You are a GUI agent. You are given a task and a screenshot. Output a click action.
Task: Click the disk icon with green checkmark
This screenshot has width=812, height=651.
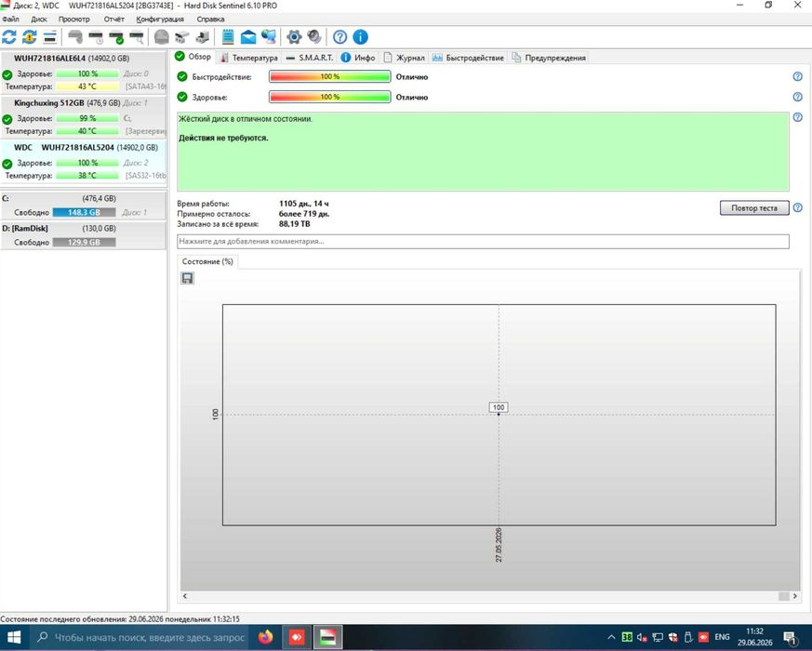(x=116, y=37)
